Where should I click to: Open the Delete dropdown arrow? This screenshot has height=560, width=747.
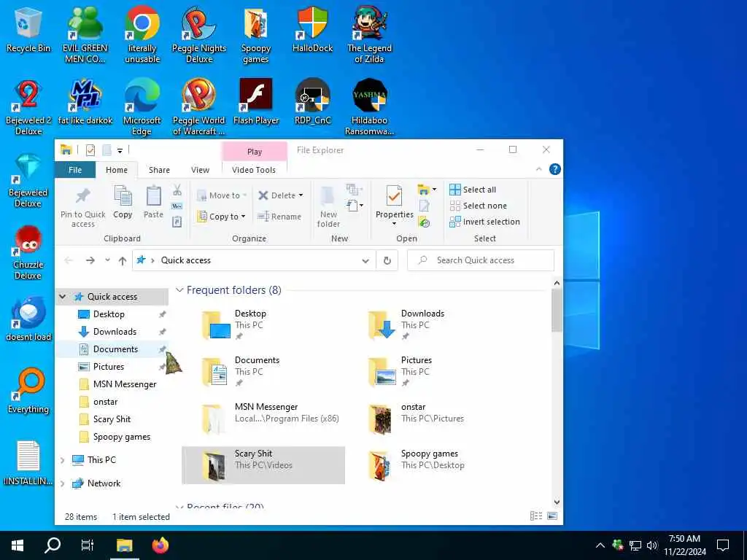pyautogui.click(x=301, y=195)
